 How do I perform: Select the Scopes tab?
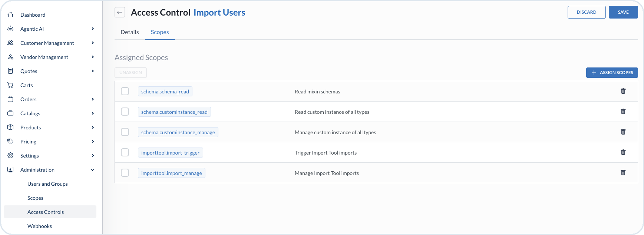click(x=160, y=32)
